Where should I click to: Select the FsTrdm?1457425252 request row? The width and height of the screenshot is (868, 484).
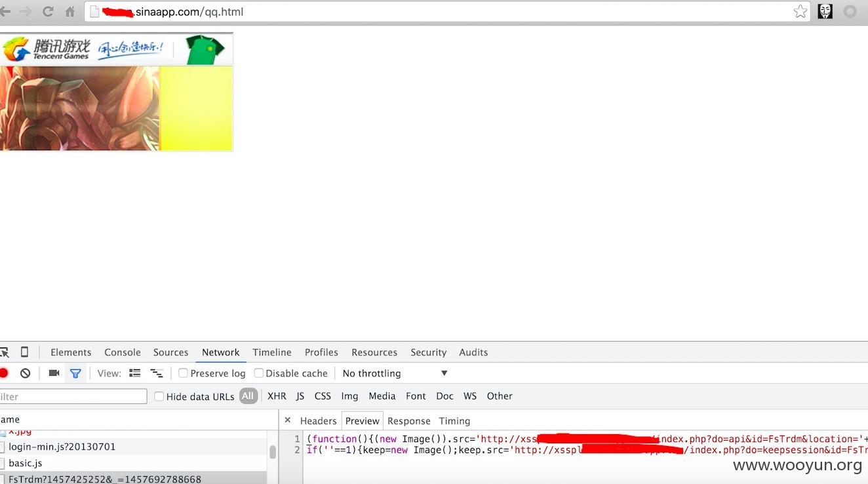tap(134, 479)
